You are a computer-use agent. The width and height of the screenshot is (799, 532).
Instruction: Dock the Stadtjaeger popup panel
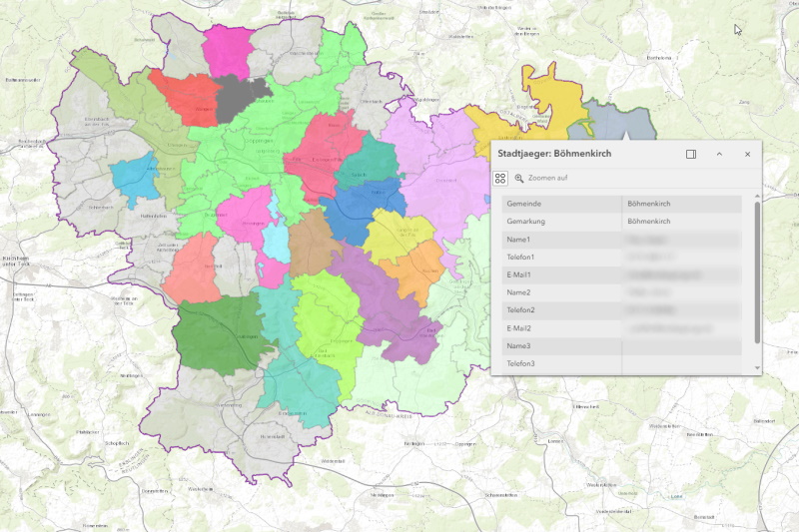coord(691,155)
